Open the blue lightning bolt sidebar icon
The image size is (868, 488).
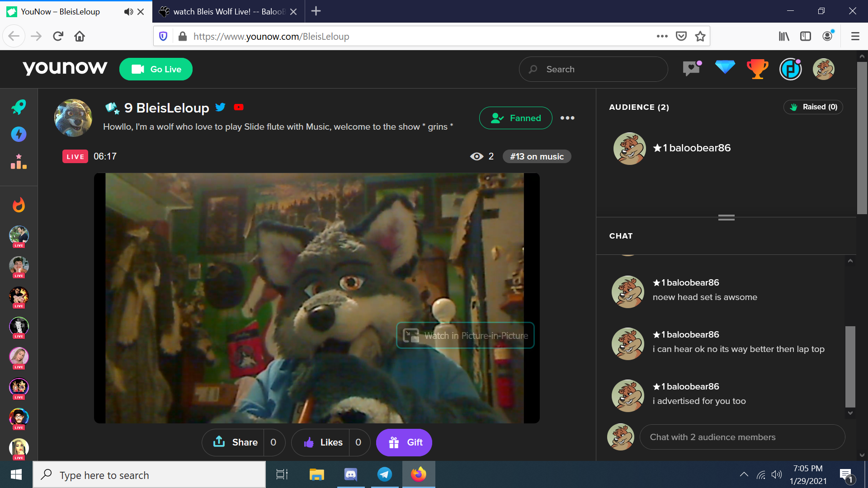[x=19, y=134]
